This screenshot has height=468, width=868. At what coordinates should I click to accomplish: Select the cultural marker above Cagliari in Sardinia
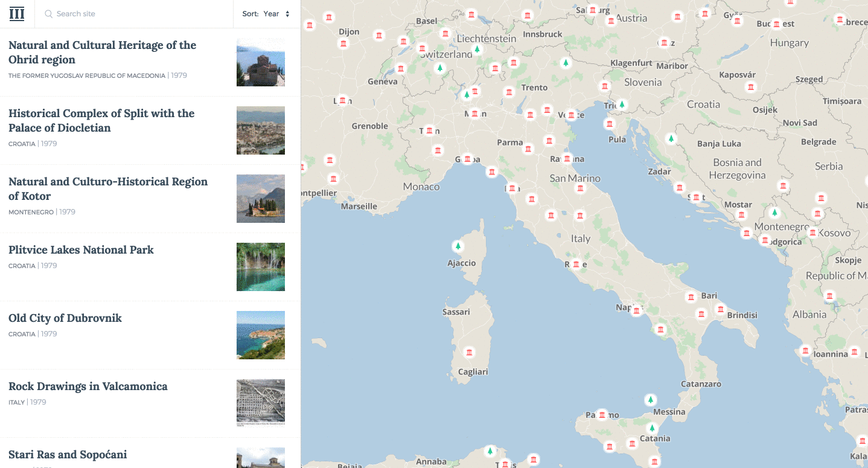coord(469,353)
